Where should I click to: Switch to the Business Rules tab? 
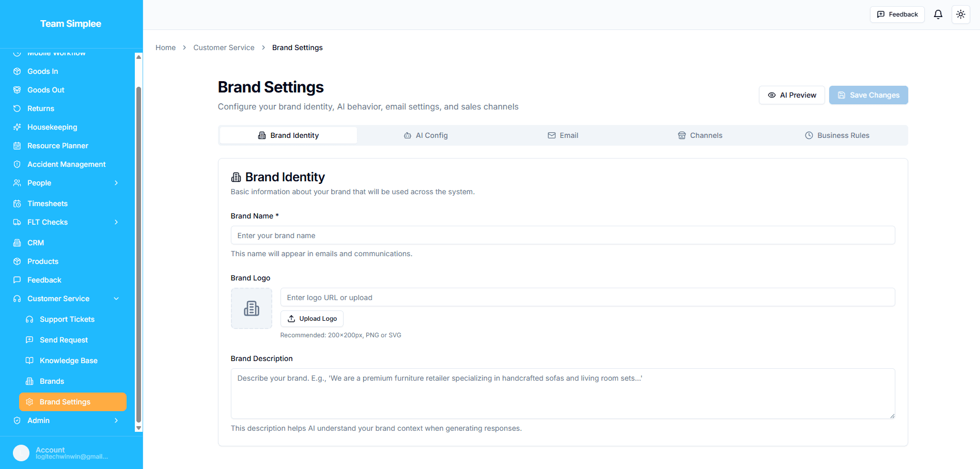837,135
